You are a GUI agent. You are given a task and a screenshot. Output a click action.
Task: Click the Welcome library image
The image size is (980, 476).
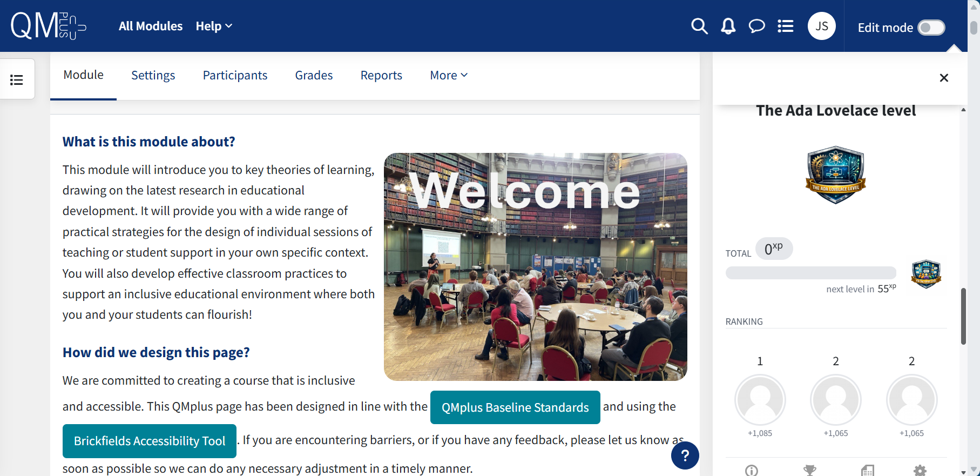pyautogui.click(x=536, y=267)
